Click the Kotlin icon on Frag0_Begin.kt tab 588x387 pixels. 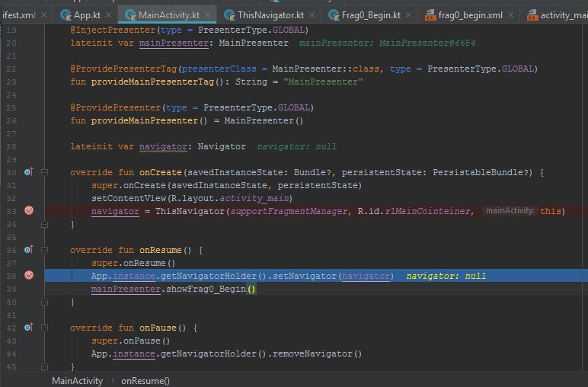click(334, 15)
